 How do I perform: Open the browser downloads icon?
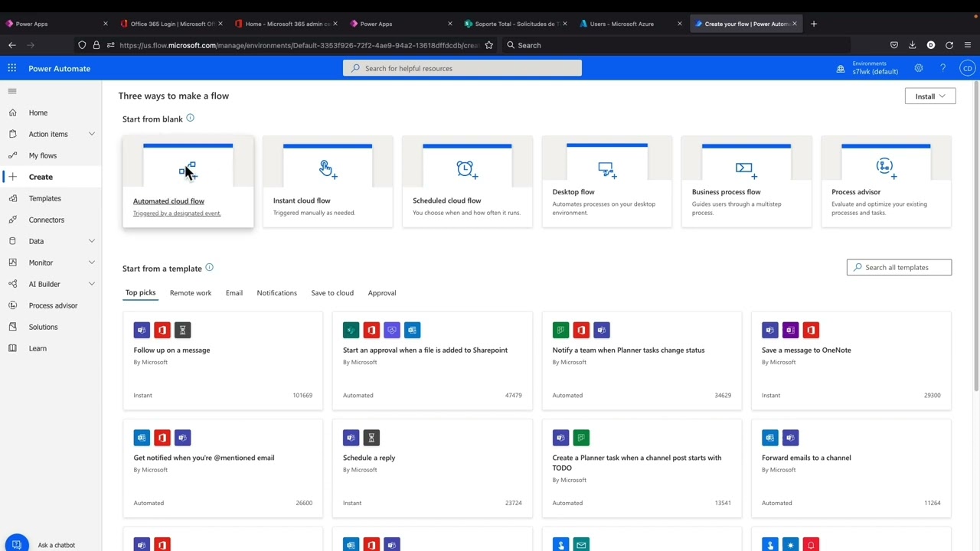coord(913,45)
